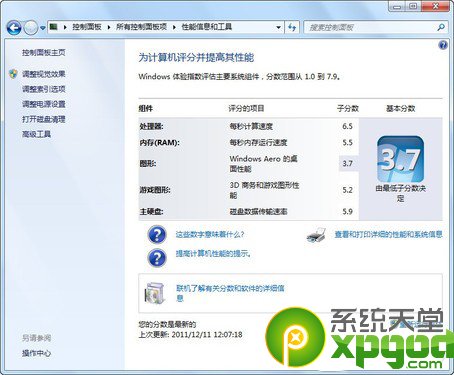Click the Refresh button beside address bar
The image size is (454, 375).
point(292,27)
